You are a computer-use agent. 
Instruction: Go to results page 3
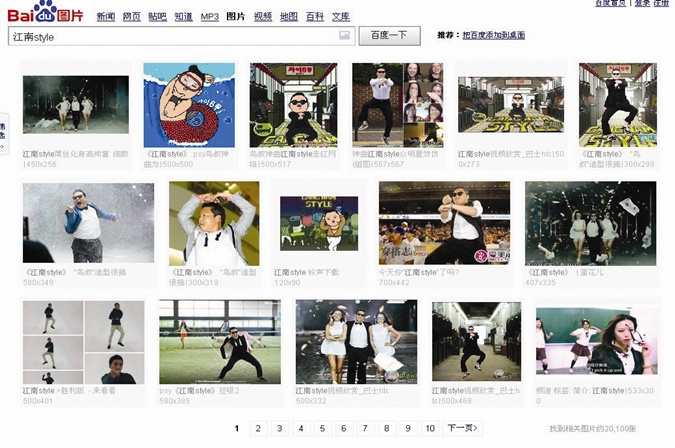click(280, 428)
